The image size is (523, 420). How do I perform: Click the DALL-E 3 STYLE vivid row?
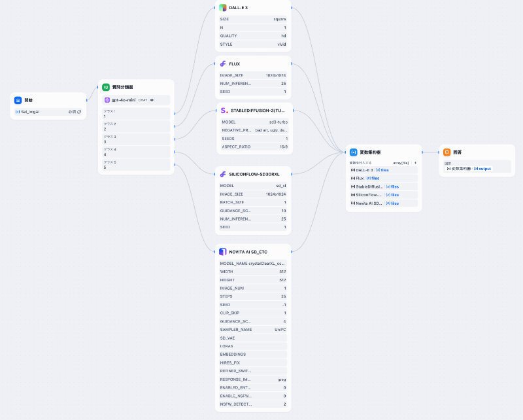(253, 44)
